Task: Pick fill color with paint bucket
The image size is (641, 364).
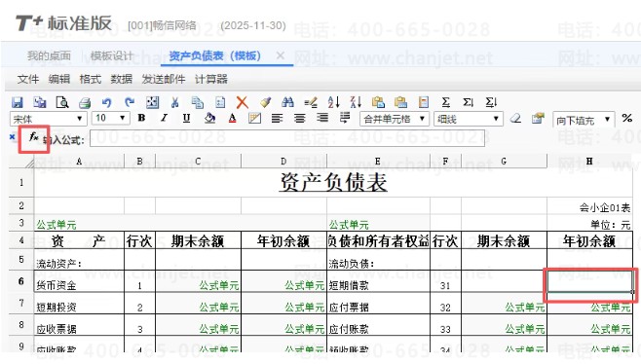Action: click(209, 119)
